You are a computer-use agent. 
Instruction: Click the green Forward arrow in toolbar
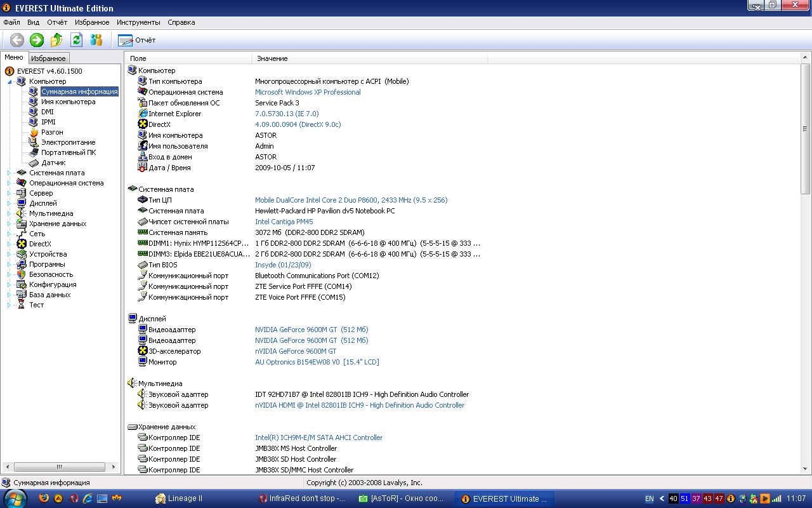pos(37,40)
